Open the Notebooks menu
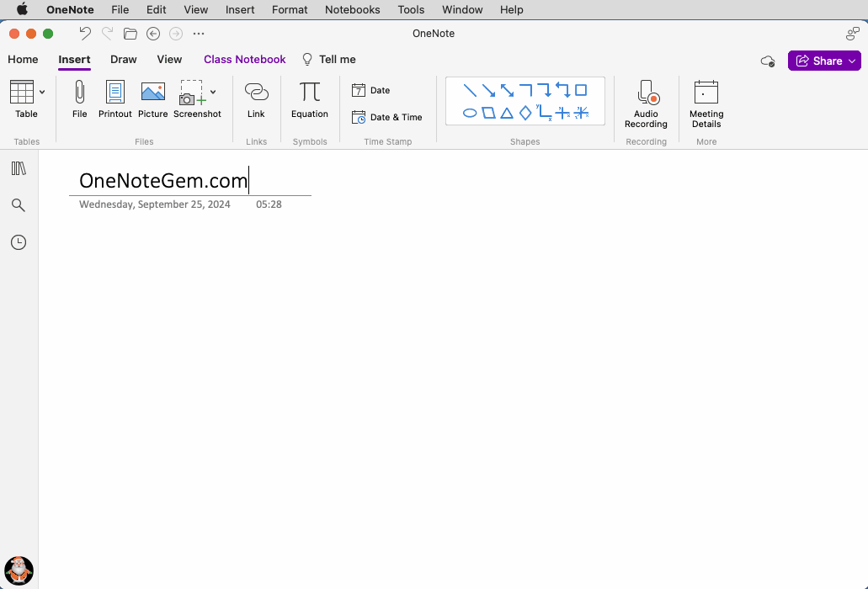 [x=353, y=9]
